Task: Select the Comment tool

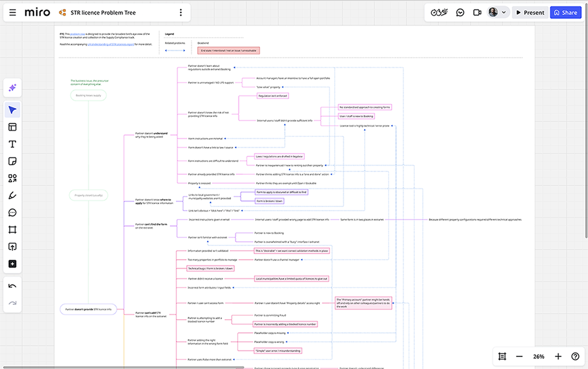Action: pos(13,212)
